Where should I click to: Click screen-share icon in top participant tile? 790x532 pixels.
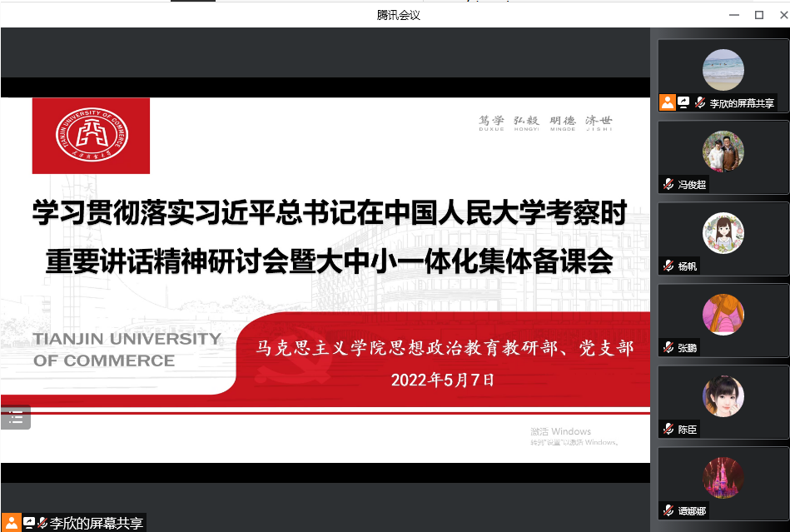[x=684, y=102]
